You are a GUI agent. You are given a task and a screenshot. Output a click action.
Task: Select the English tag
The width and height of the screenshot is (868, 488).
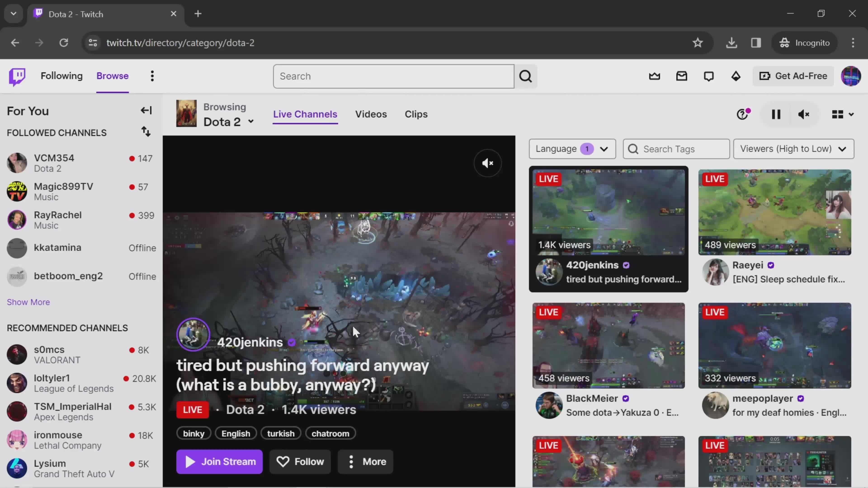coord(236,434)
